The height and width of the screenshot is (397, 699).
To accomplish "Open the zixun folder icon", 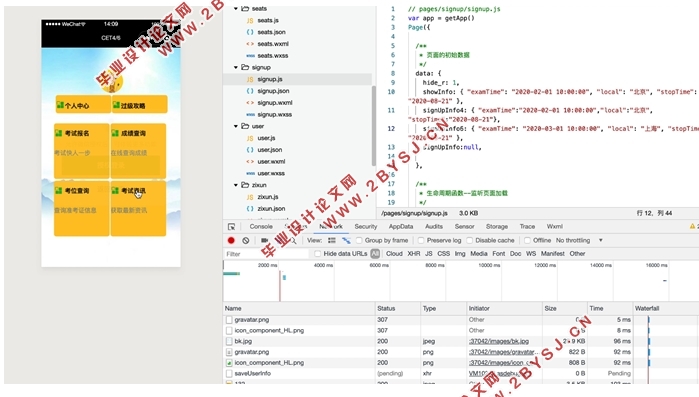I will pyautogui.click(x=245, y=185).
